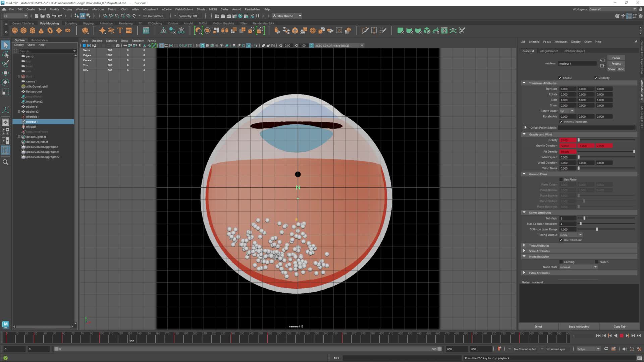
Task: Select the Move tool in toolbox
Action: [5, 73]
